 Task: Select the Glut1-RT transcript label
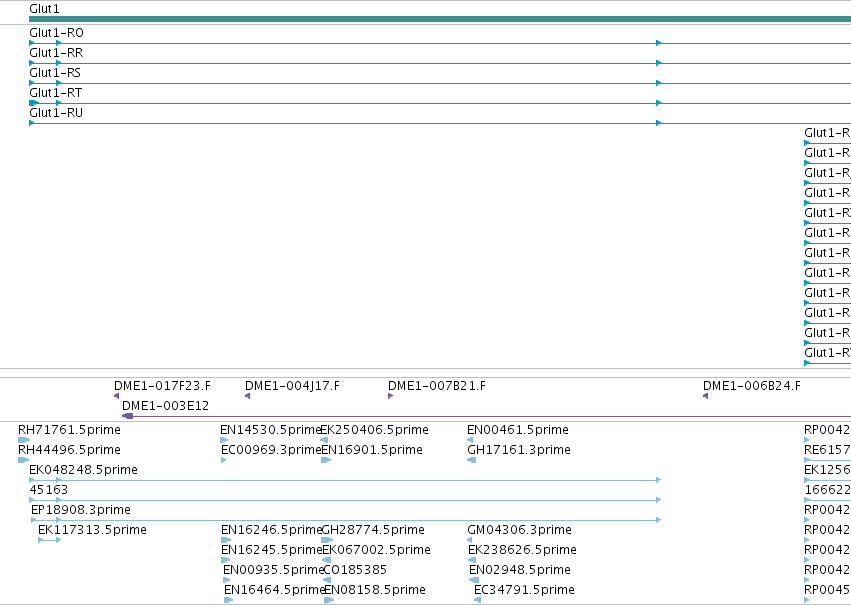coord(55,93)
